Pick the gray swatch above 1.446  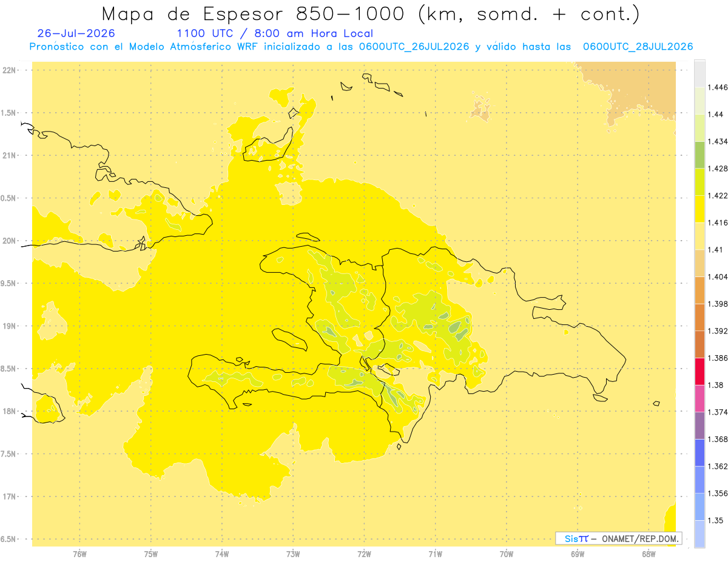tap(699, 74)
